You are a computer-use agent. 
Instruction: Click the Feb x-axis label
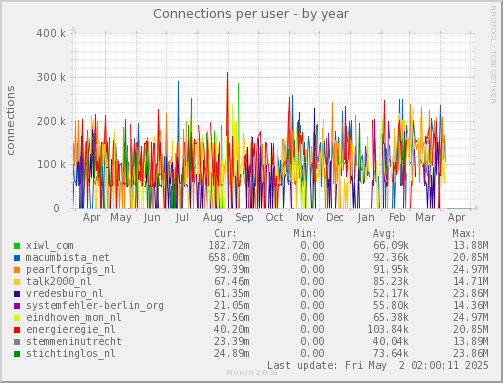point(397,218)
